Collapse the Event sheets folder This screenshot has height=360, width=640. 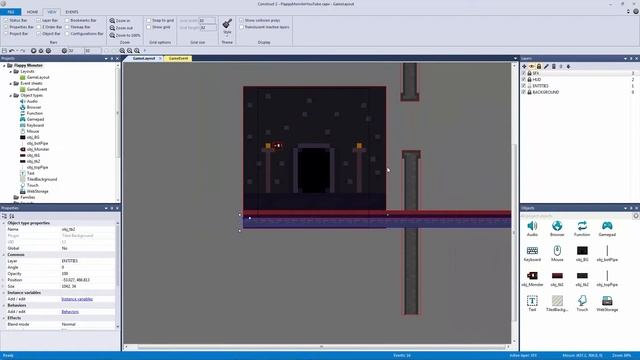11,83
